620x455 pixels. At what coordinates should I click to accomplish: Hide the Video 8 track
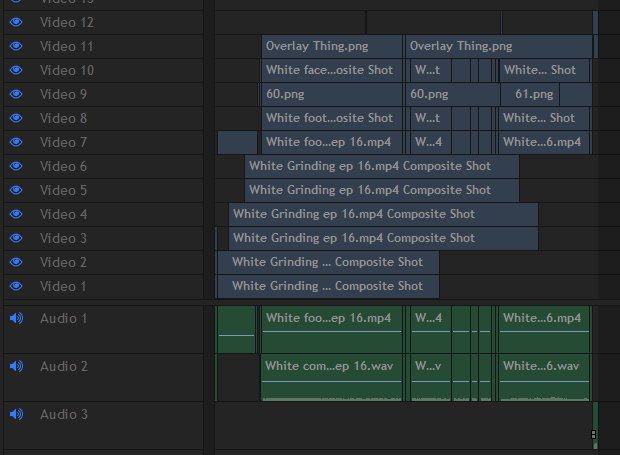tap(16, 118)
